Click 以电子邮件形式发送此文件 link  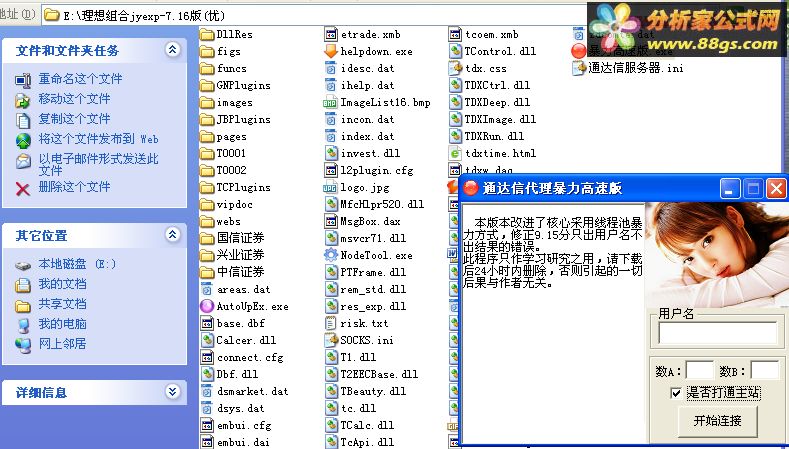pyautogui.click(x=99, y=165)
